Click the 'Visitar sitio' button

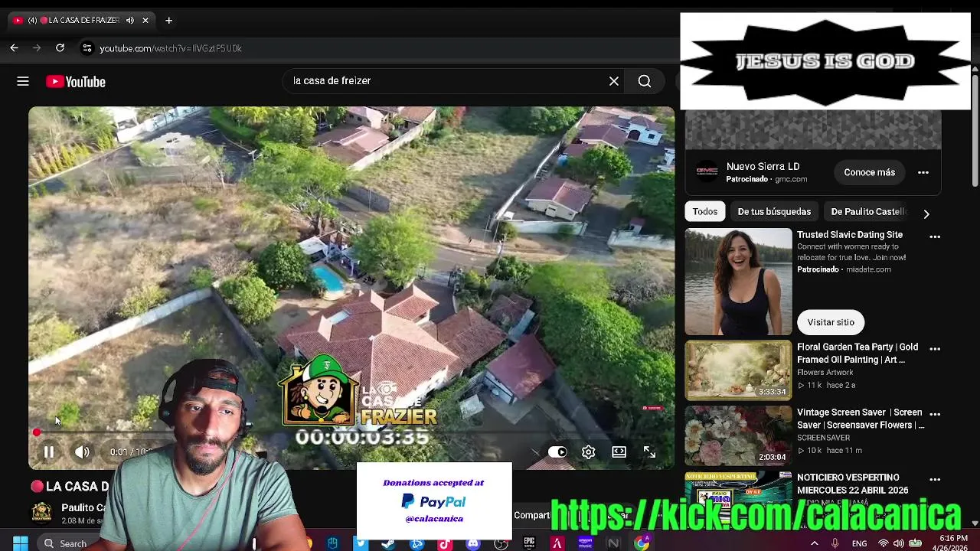(x=831, y=322)
